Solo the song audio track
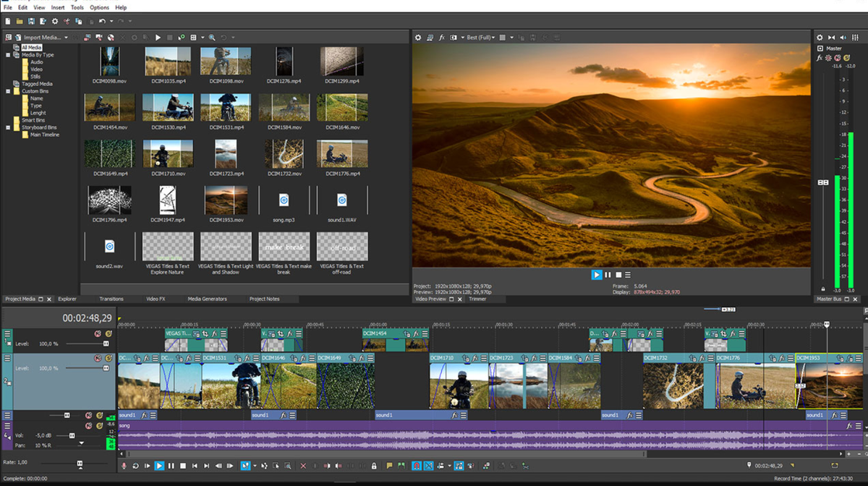The width and height of the screenshot is (868, 486). (100, 426)
